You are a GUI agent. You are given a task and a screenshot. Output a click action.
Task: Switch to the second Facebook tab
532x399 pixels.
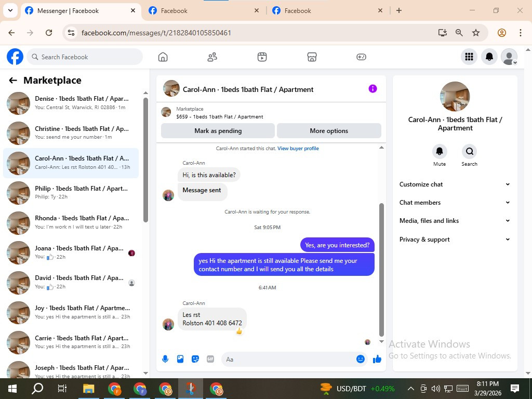point(204,10)
